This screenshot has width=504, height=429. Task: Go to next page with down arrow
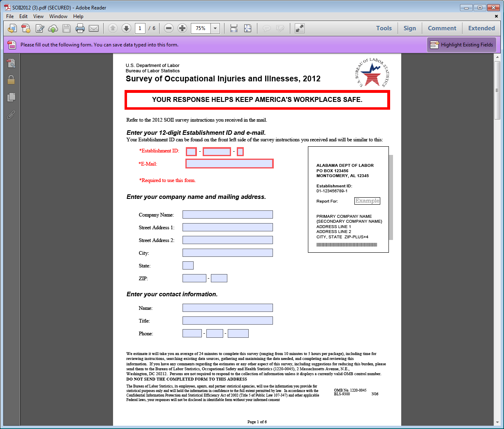click(127, 28)
